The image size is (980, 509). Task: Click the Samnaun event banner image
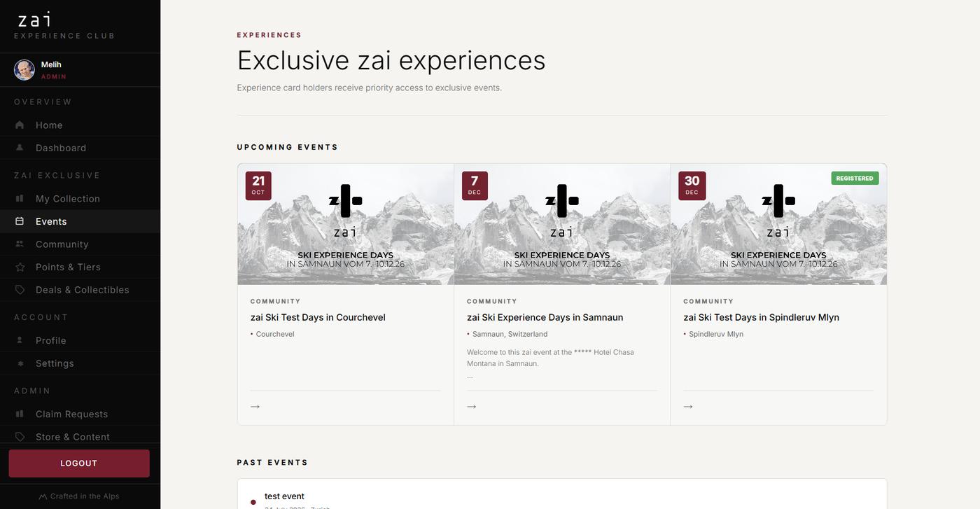point(562,224)
